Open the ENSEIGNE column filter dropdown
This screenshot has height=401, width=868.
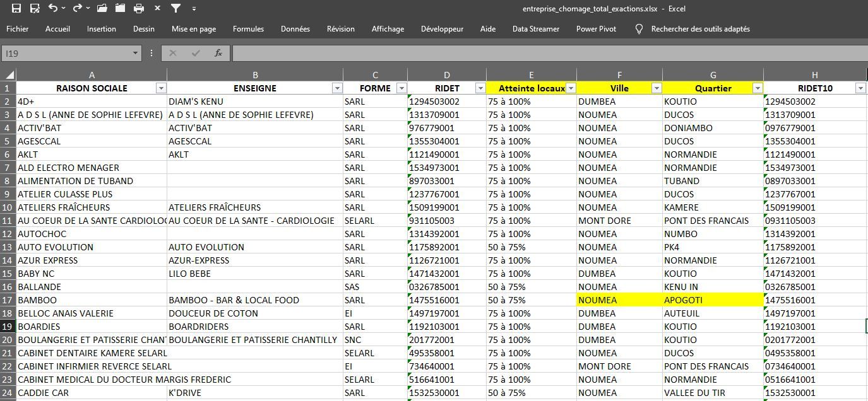click(337, 88)
